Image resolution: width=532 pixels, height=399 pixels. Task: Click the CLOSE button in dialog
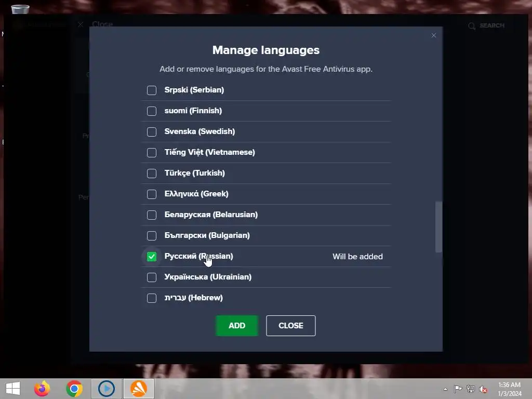(291, 326)
